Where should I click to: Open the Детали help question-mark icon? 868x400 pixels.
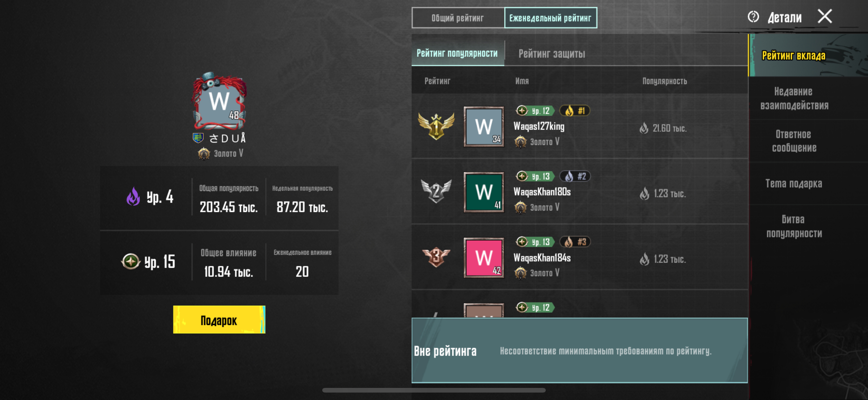pyautogui.click(x=753, y=16)
